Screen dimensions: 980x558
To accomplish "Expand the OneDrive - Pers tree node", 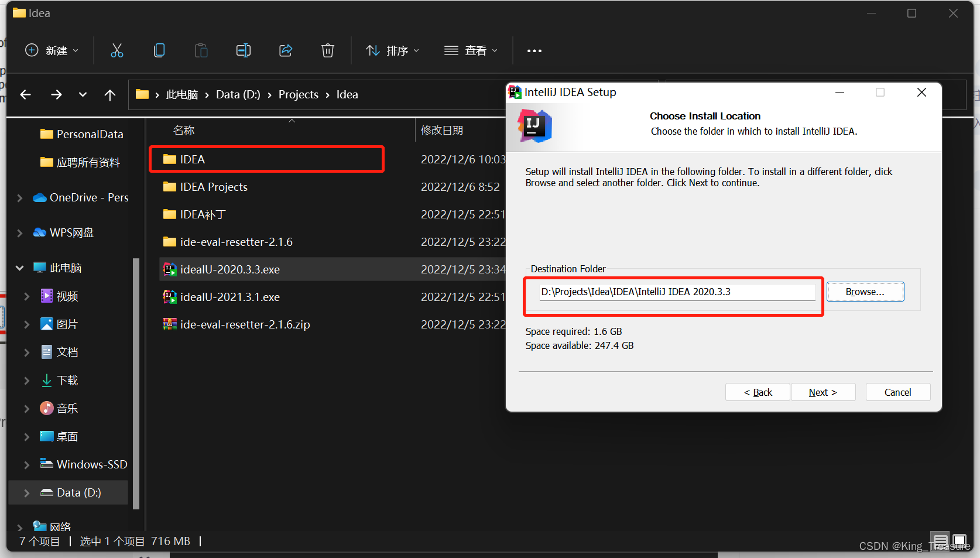I will [x=20, y=198].
